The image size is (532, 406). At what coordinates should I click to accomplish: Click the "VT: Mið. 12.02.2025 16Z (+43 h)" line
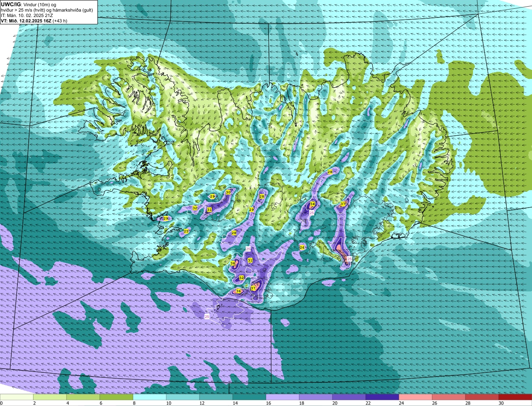(x=34, y=20)
